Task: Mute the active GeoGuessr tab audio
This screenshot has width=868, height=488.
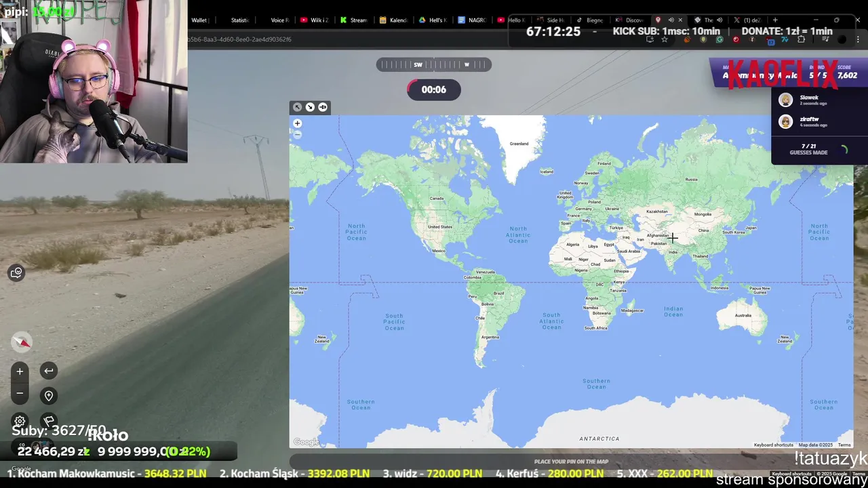Action: (x=671, y=20)
